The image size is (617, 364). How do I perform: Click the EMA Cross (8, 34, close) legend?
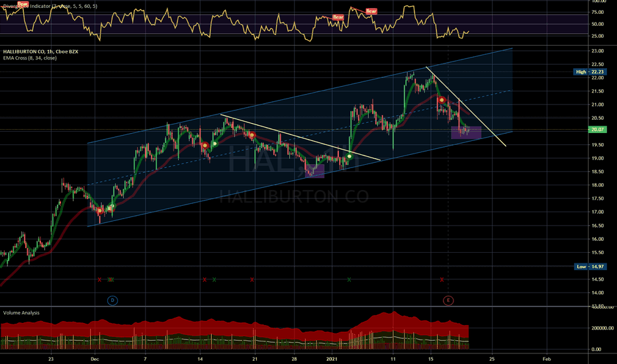click(30, 58)
